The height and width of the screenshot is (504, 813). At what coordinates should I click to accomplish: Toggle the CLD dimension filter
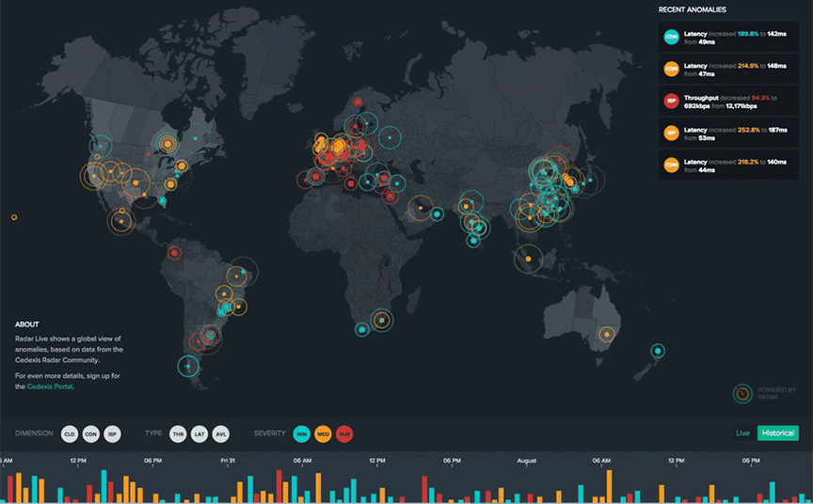[70, 434]
